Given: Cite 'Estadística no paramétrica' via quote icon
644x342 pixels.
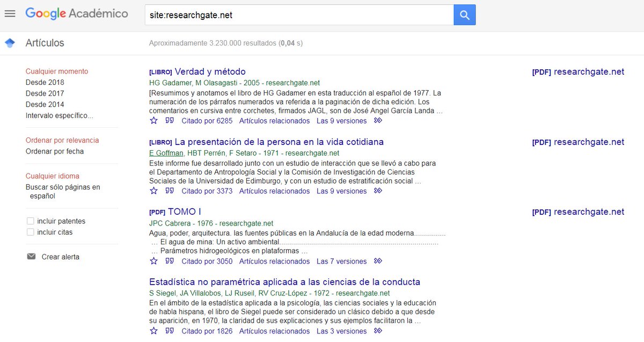Looking at the screenshot, I should click(170, 331).
